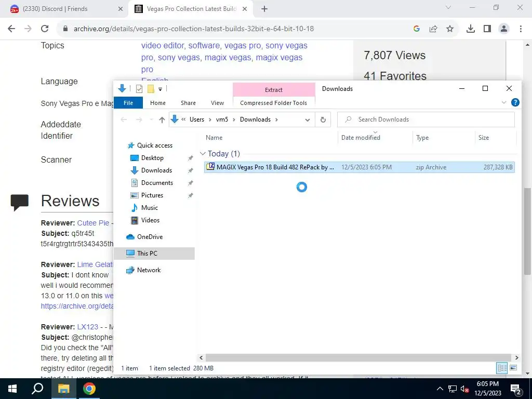Open Explorer help question mark
The image size is (532, 399).
click(x=515, y=102)
